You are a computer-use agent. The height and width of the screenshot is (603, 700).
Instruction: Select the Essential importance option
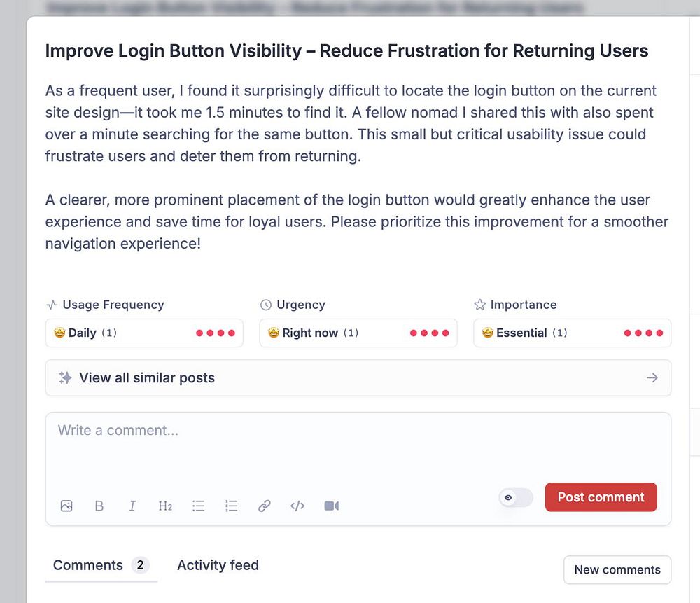[573, 333]
